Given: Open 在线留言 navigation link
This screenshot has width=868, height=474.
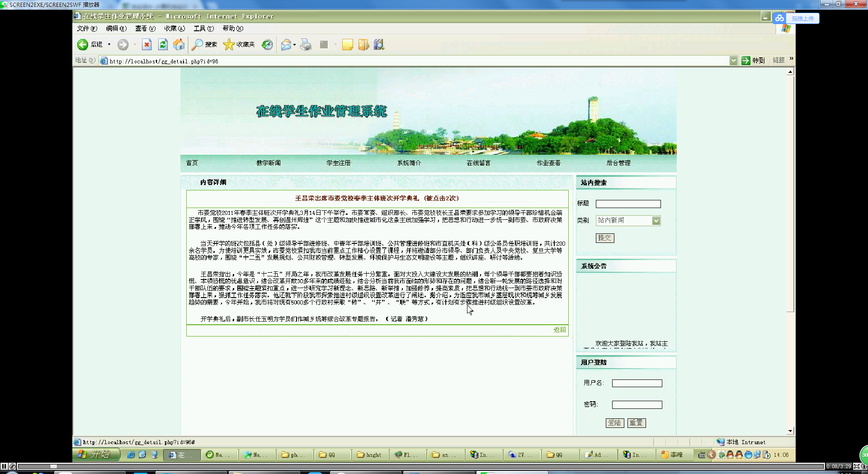Looking at the screenshot, I should (478, 163).
